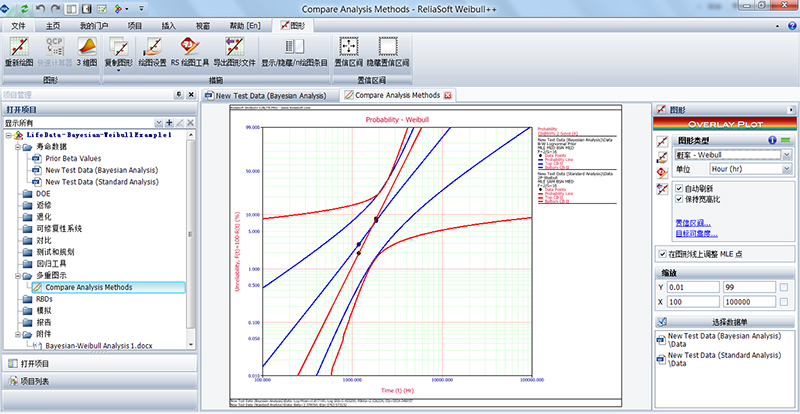Click the checkbox icon beside 选择数据单
Image resolution: width=800 pixels, height=414 pixels.
pyautogui.click(x=662, y=322)
